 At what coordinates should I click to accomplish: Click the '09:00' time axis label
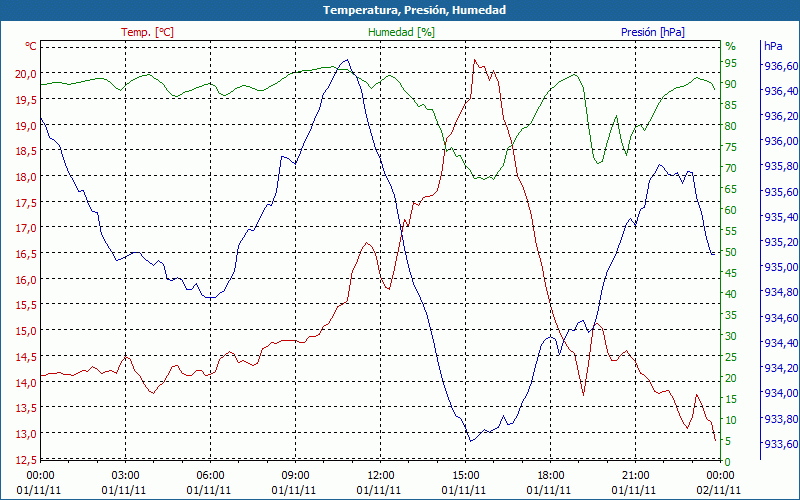(295, 476)
